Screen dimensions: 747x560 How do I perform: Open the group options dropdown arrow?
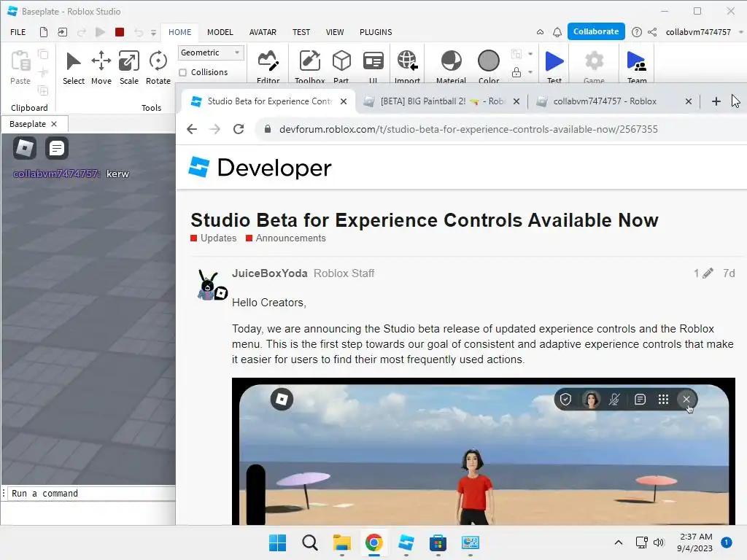coord(530,54)
